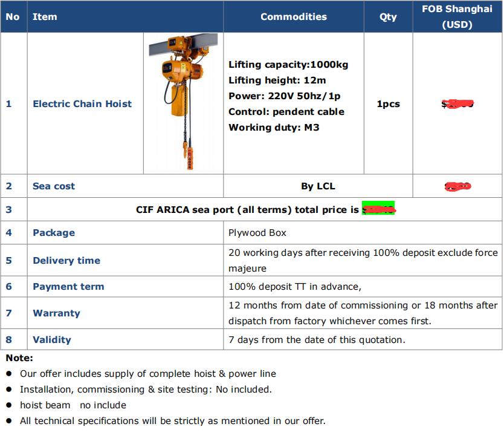The image size is (504, 444).
Task: Click the redacted Sea cost price
Action: tap(457, 186)
